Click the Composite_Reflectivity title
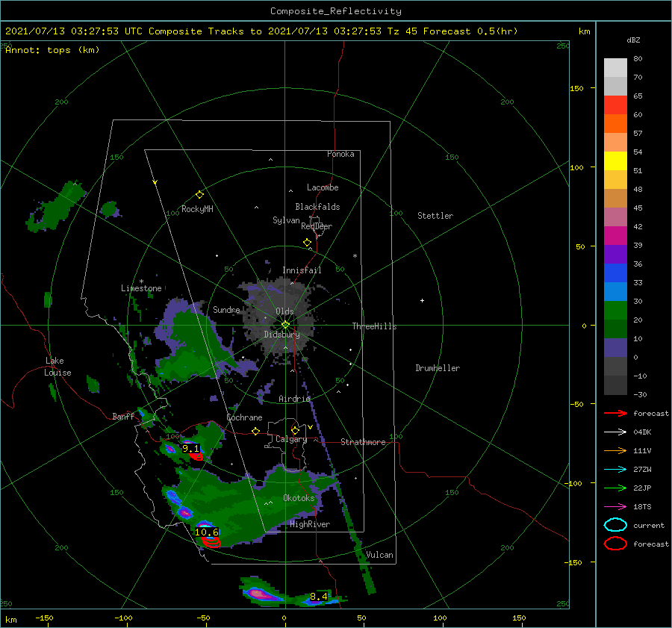 (335, 11)
